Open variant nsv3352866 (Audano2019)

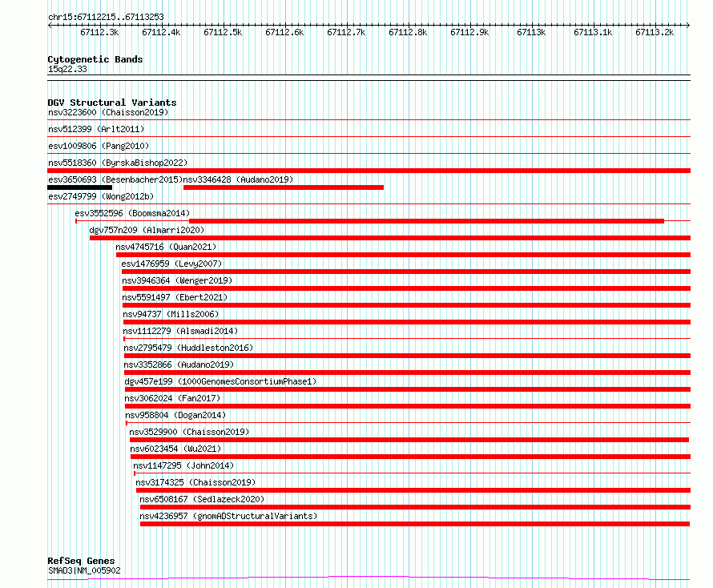(179, 364)
